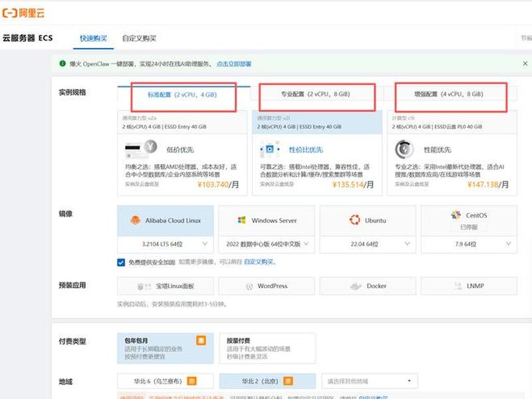
Task: Toggle the 免费提供安全加固 checkbox
Action: coord(121,262)
